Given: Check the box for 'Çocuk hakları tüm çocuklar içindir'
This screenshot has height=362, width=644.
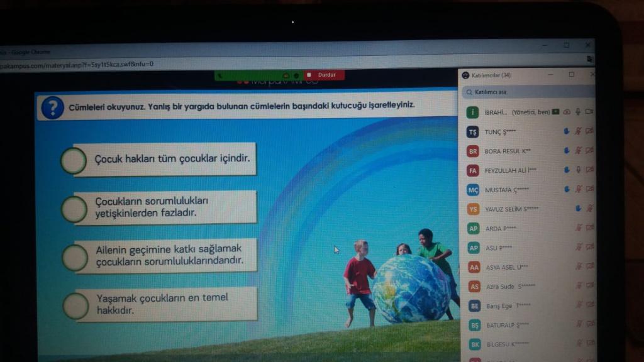Looking at the screenshot, I should (74, 161).
